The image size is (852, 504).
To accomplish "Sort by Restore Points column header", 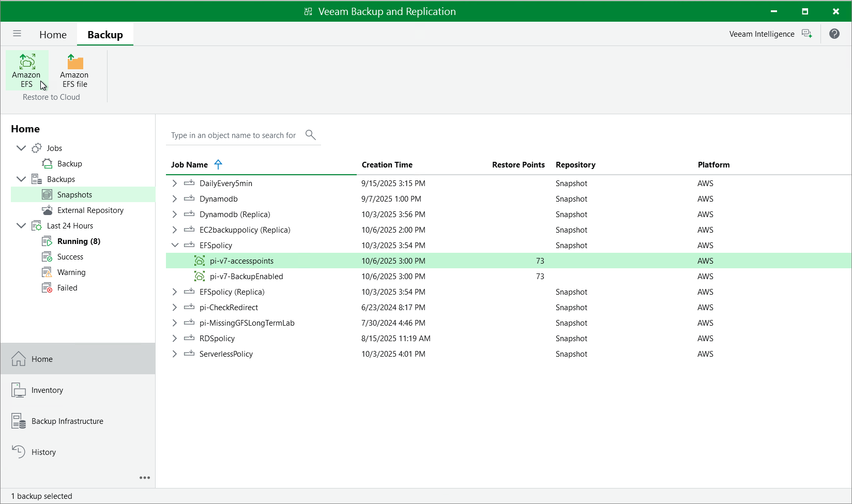I will 519,165.
